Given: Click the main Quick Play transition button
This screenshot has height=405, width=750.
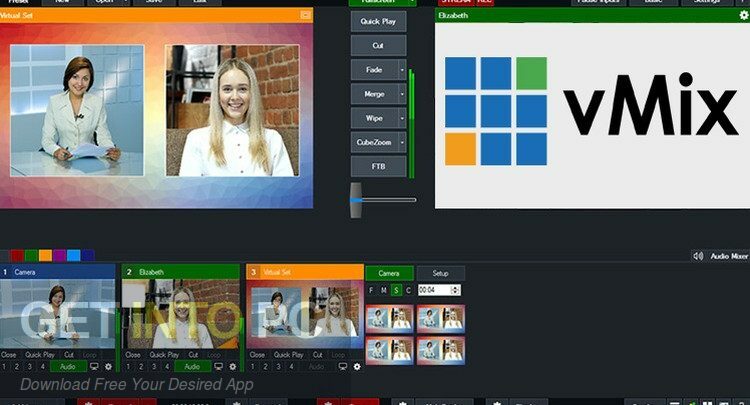Looking at the screenshot, I should 378,22.
